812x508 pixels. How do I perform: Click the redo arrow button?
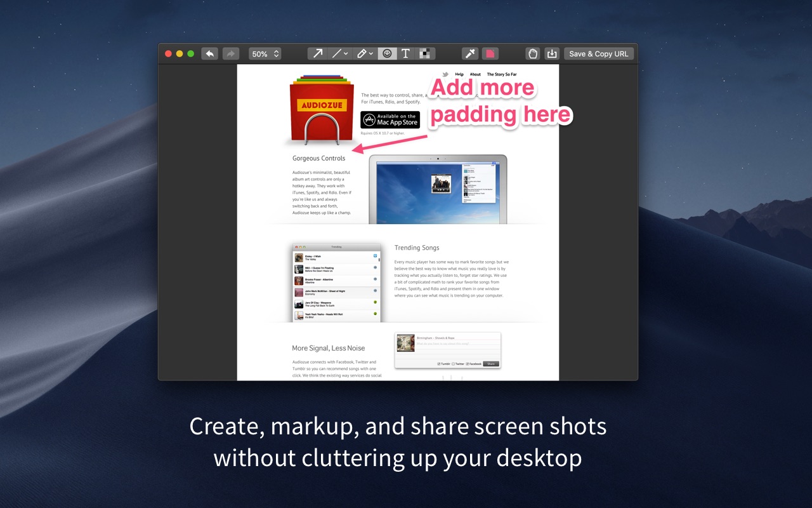click(230, 54)
